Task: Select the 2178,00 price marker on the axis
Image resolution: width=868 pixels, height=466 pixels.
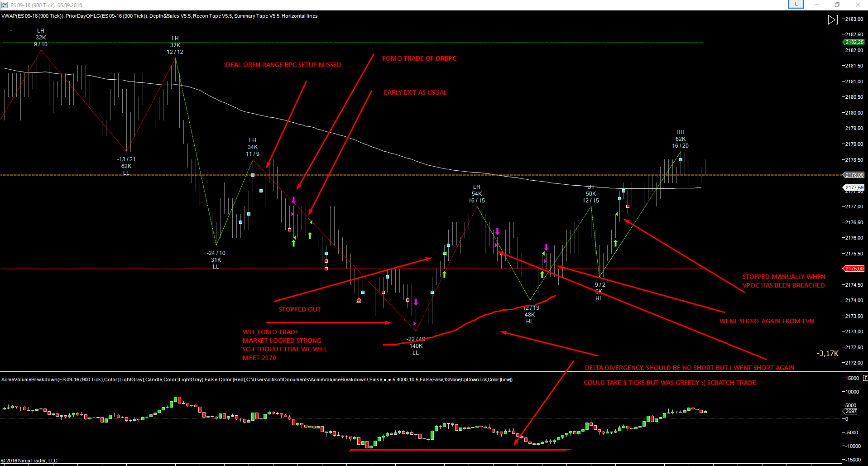Action: click(x=854, y=175)
